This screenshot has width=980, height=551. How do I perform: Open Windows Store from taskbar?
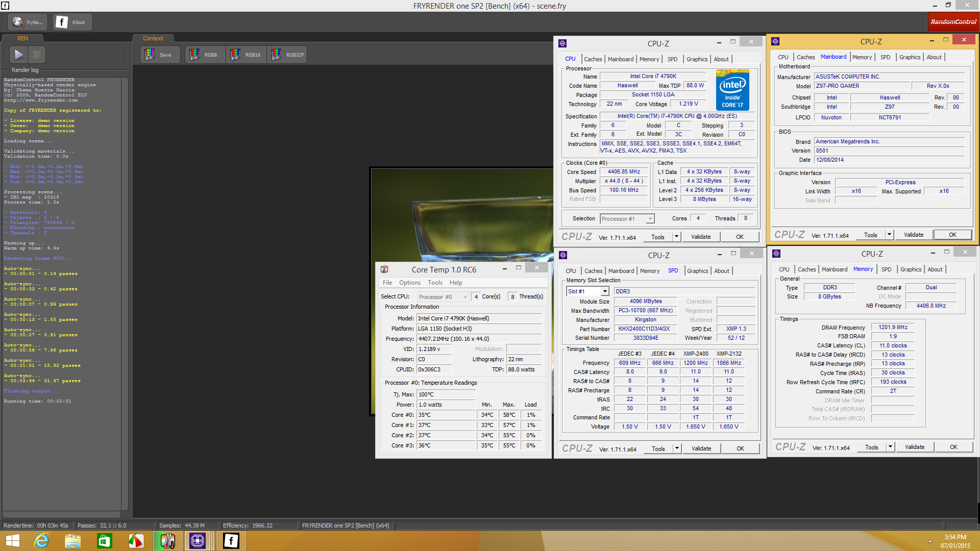(104, 541)
